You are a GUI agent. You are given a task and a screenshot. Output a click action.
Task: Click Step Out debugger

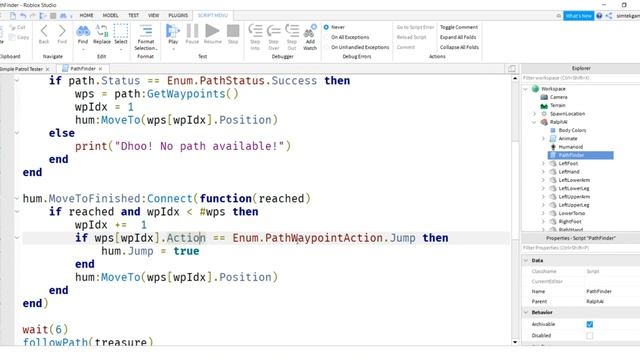(x=292, y=37)
